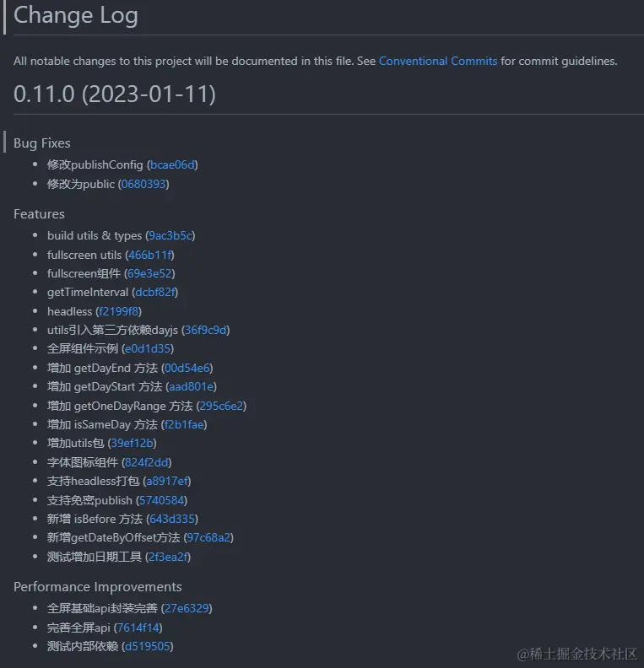The height and width of the screenshot is (668, 644).
Task: Open commit 9ac3b5c for build utils
Action: click(170, 235)
